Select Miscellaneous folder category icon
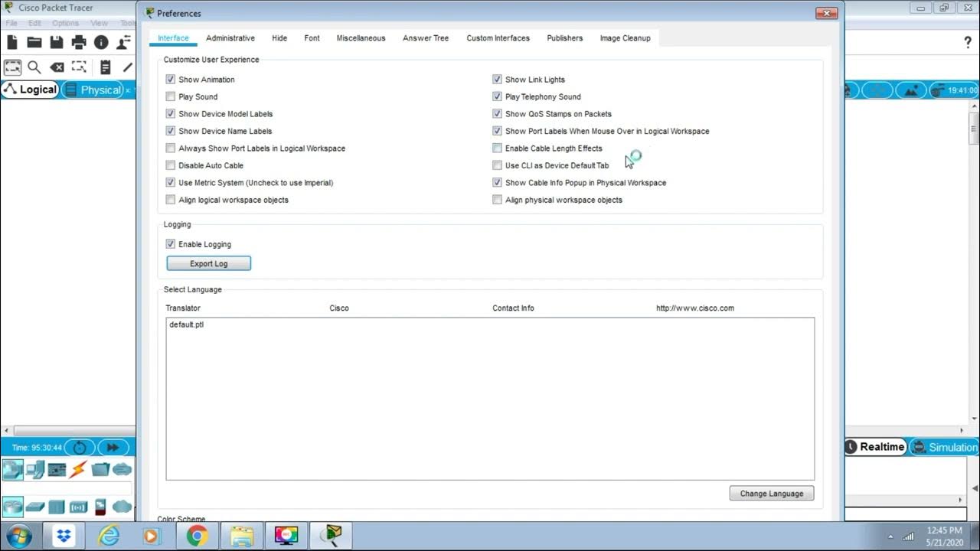The height and width of the screenshot is (551, 980). [100, 469]
